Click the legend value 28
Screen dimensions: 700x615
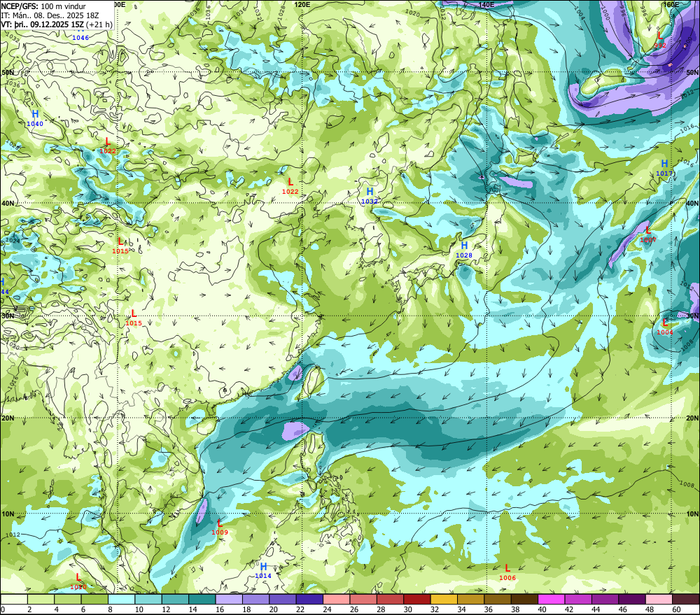tap(381, 609)
